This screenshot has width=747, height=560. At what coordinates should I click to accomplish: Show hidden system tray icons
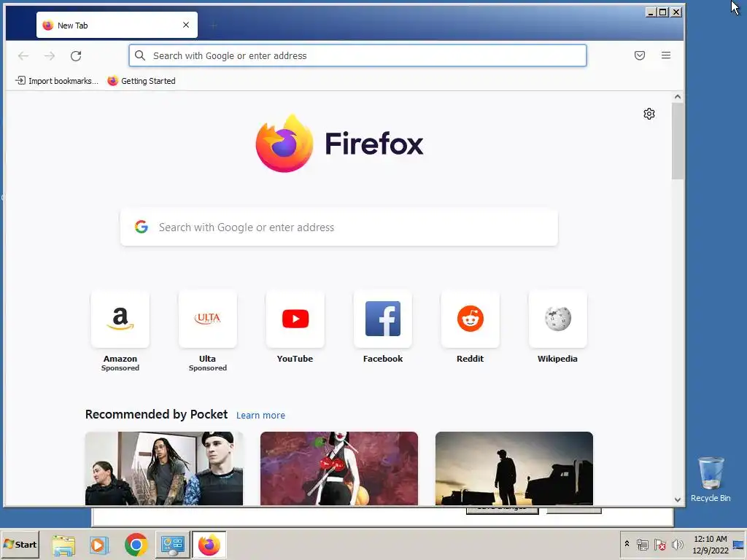pos(627,544)
